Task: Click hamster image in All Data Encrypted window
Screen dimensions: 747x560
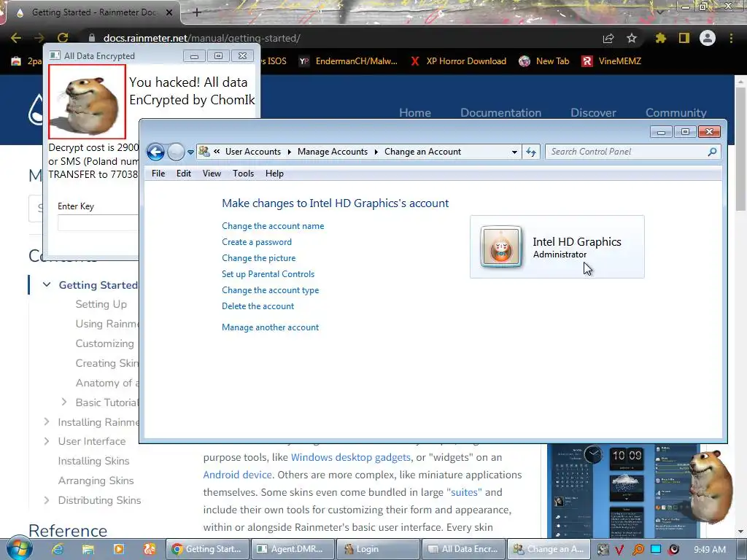Action: point(88,102)
